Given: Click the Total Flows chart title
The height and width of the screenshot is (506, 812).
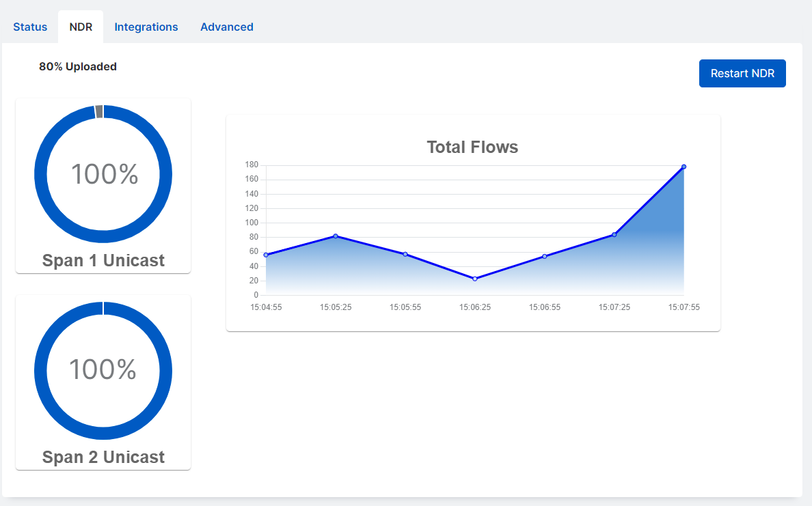Looking at the screenshot, I should [472, 147].
